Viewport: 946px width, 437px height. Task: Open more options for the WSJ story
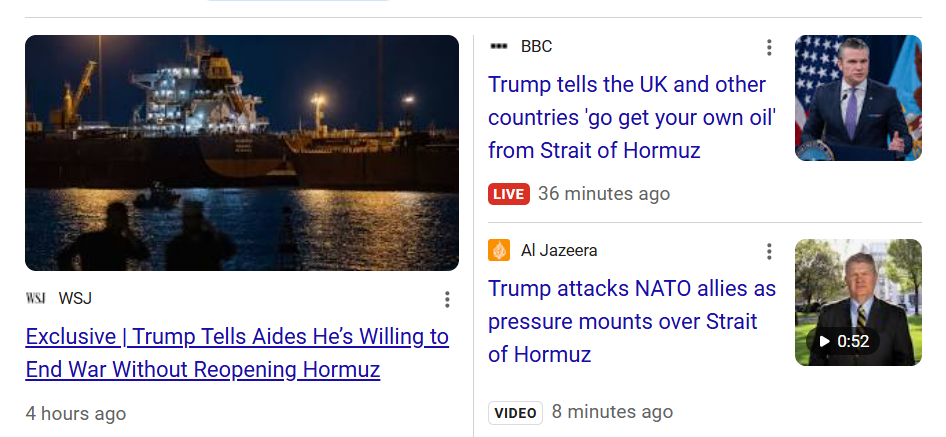click(x=447, y=299)
